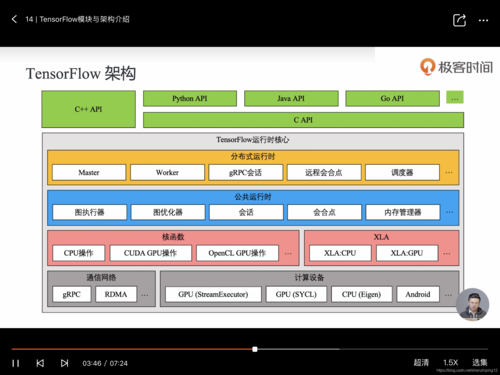
Task: Click the C++ API block
Action: [89, 109]
